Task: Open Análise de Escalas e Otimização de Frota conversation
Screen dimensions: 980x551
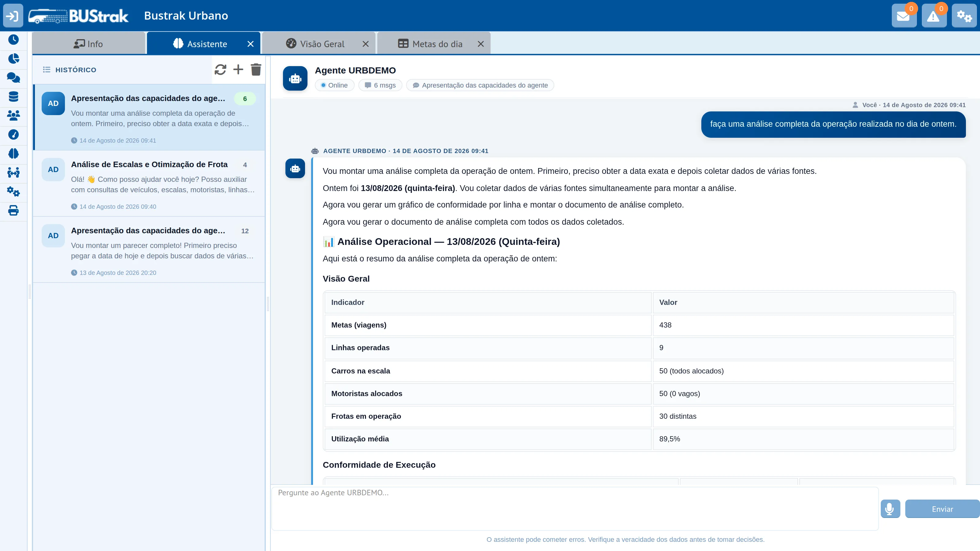Action: click(x=149, y=184)
